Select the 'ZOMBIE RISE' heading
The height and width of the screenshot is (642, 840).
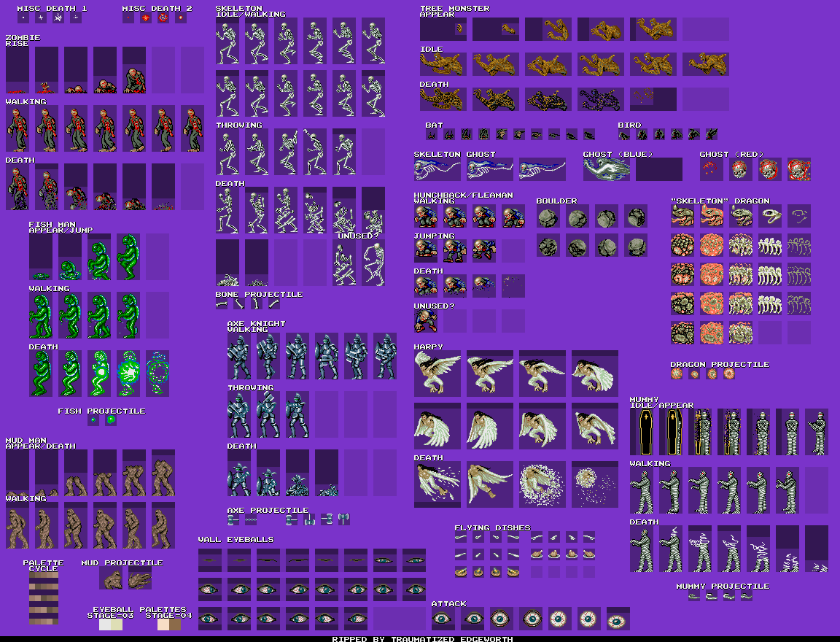[x=23, y=41]
